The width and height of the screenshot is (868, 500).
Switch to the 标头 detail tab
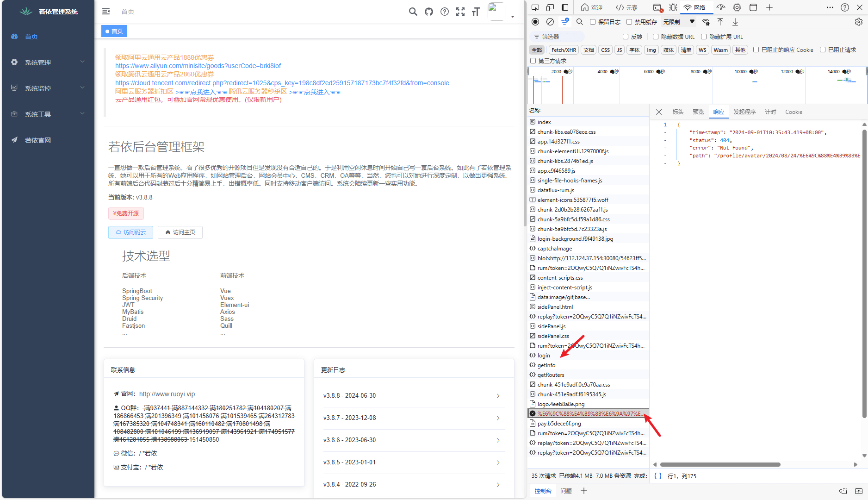[x=678, y=112]
